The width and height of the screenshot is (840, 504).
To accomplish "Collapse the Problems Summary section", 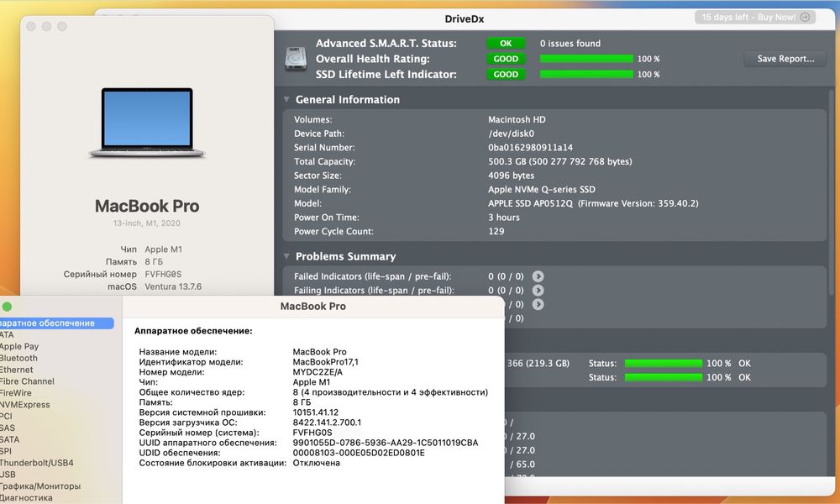I will [x=286, y=256].
